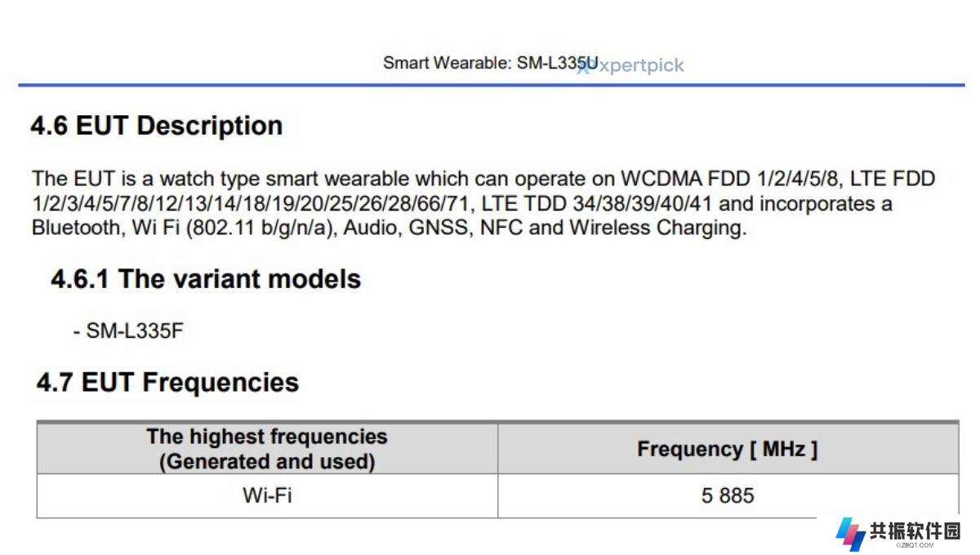Click the highest frequencies table header cell

[x=267, y=449]
